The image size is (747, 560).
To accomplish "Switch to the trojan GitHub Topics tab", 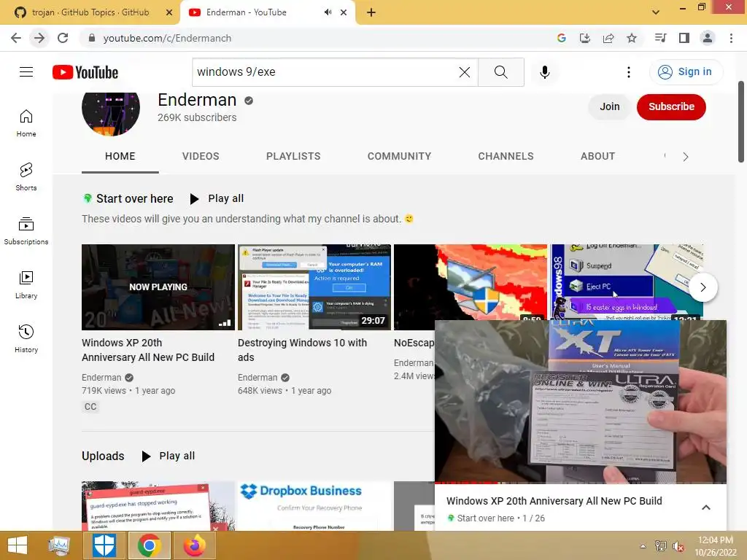I will point(90,12).
